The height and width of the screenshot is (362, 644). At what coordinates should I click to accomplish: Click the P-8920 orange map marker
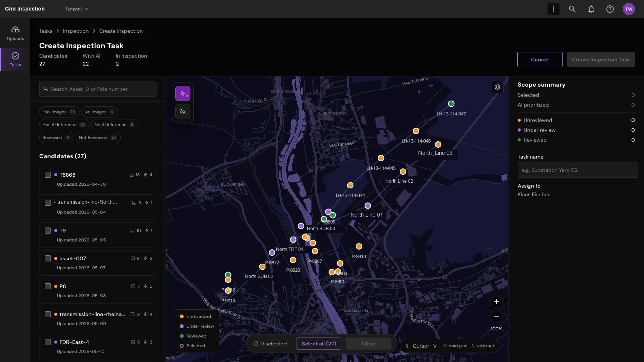(293, 260)
